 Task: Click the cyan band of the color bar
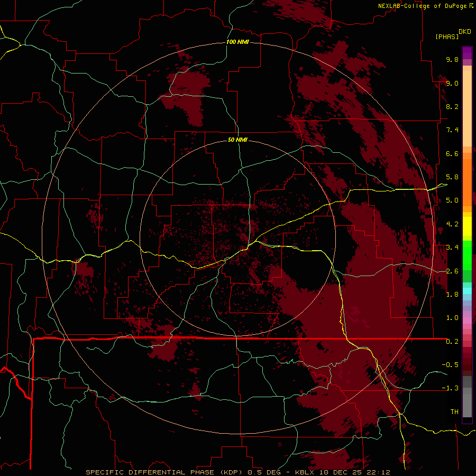(467, 291)
